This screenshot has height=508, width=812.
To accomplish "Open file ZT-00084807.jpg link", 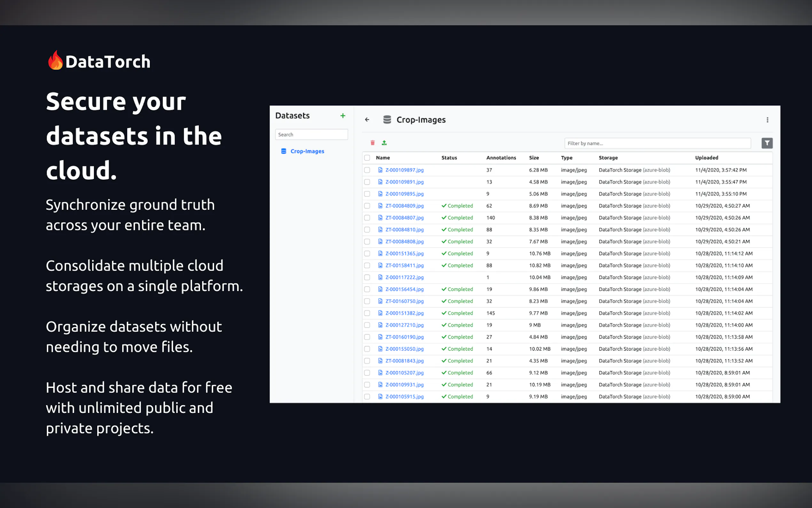I will (x=404, y=218).
